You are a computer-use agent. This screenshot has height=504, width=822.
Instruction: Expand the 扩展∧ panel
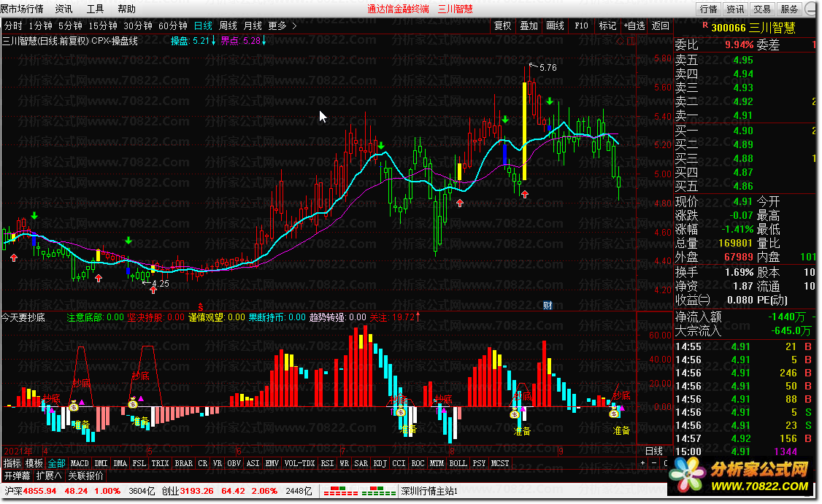pyautogui.click(x=49, y=476)
